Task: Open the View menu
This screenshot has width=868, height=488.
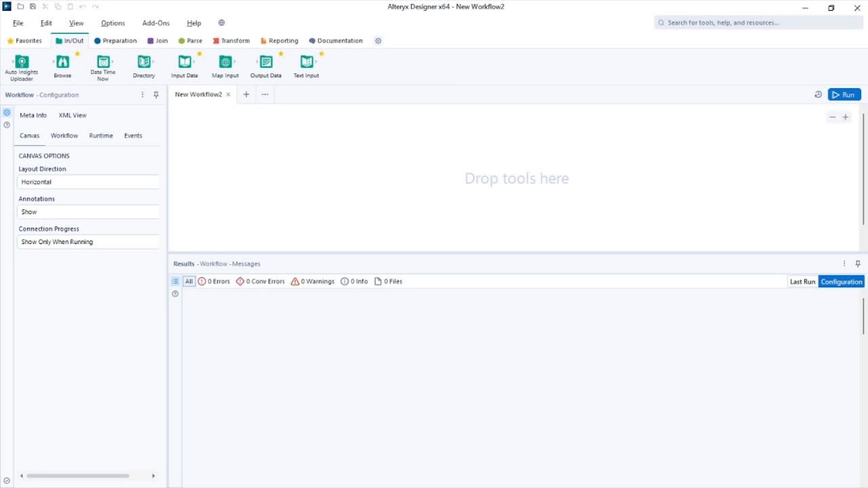Action: click(x=77, y=23)
